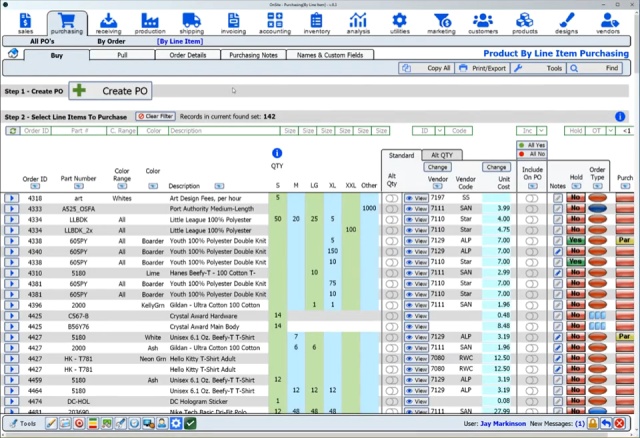Viewport: 640px width, 438px height.
Task: Toggle Include On PO for order 4318
Action: [531, 198]
